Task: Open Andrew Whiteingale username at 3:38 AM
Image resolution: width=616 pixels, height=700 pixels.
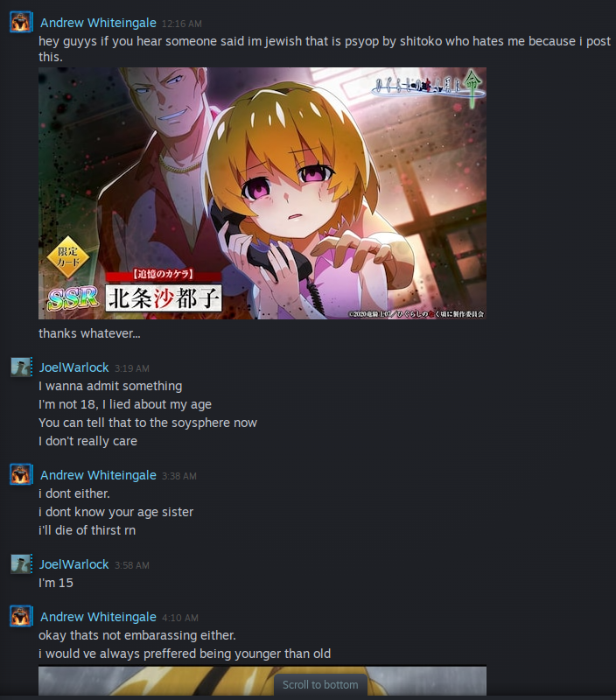Action: 98,475
